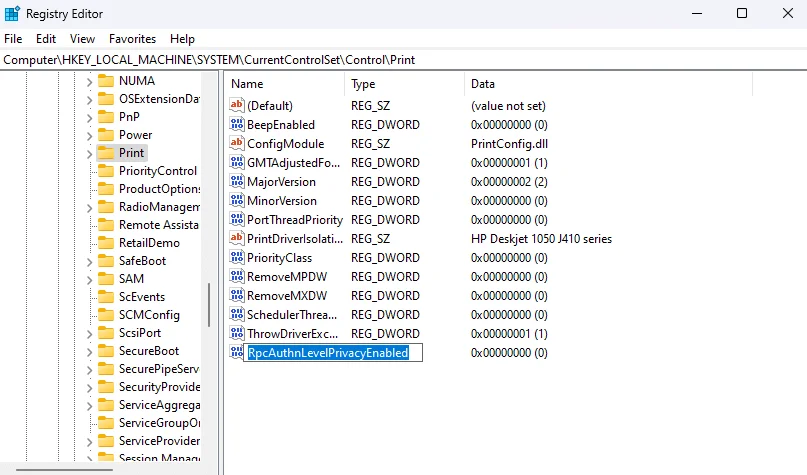Select the PriorityControl key in tree

157,171
